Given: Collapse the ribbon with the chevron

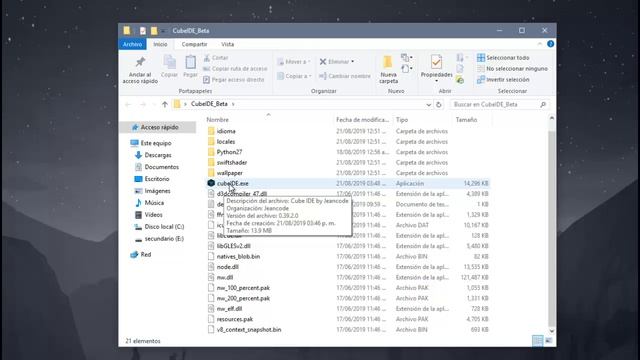Looking at the screenshot, I should point(540,44).
